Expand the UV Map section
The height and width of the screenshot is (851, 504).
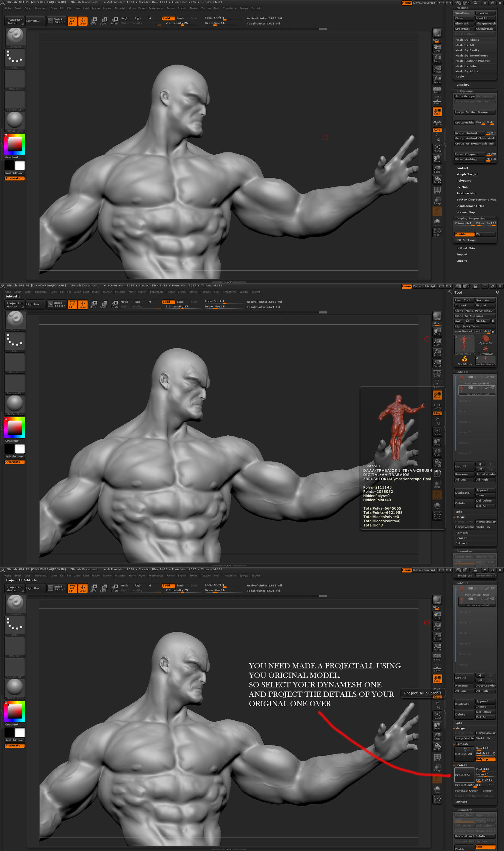[x=462, y=187]
